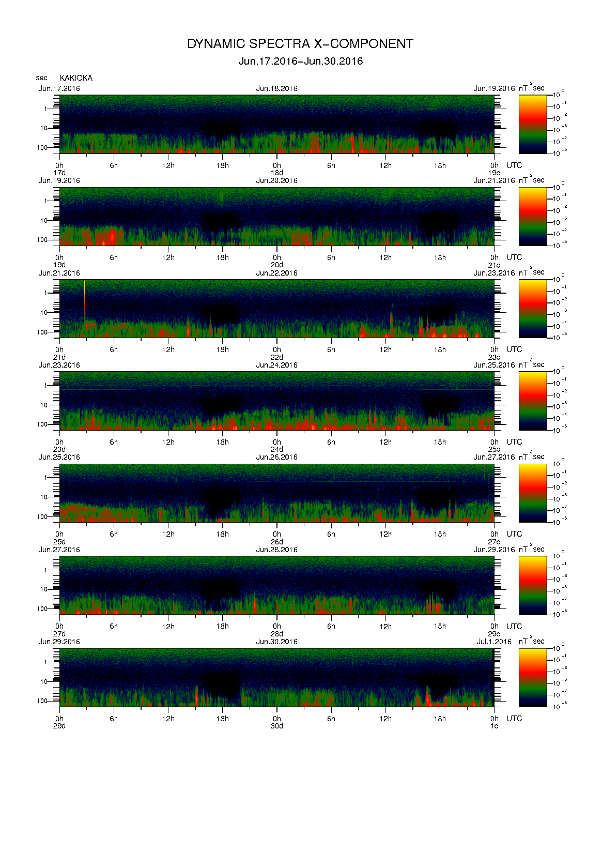
Task: Click the UTC label of the bottom Jun.29 row
Action: (514, 719)
